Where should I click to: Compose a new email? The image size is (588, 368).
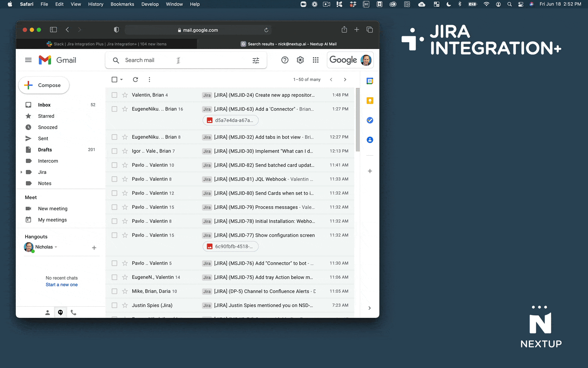click(x=44, y=85)
